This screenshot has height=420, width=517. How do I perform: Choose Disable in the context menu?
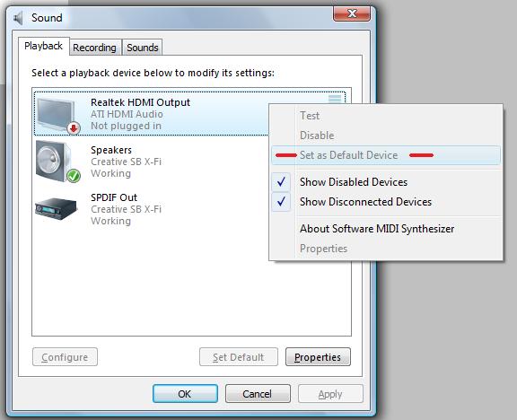click(386, 136)
